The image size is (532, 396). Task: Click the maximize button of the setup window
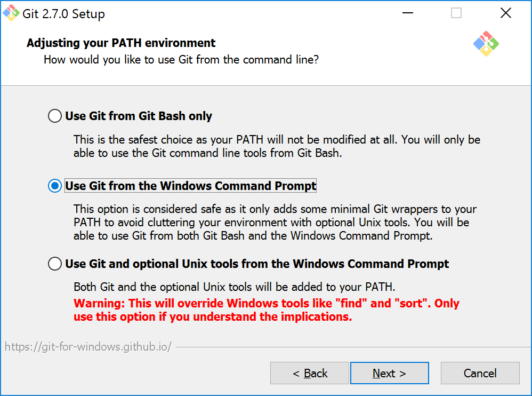click(456, 13)
